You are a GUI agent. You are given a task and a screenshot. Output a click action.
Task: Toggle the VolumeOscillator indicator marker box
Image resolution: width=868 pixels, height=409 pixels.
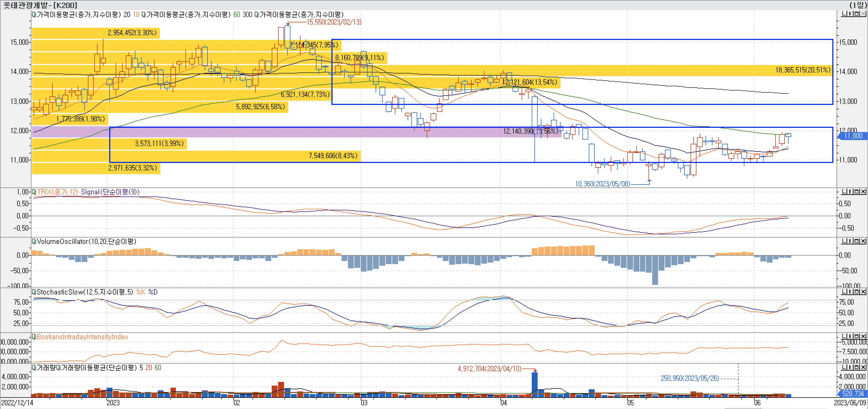[x=34, y=241]
